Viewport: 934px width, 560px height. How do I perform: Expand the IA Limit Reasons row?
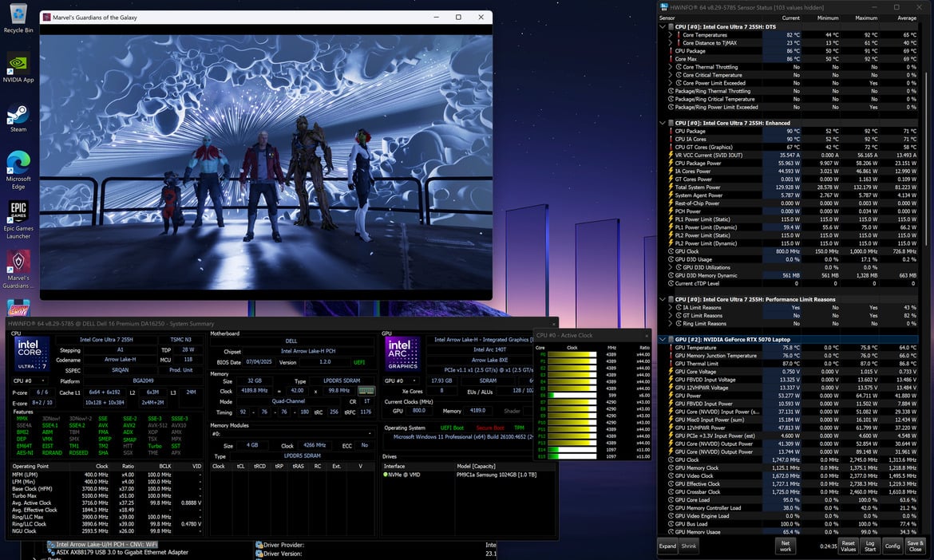pyautogui.click(x=671, y=308)
